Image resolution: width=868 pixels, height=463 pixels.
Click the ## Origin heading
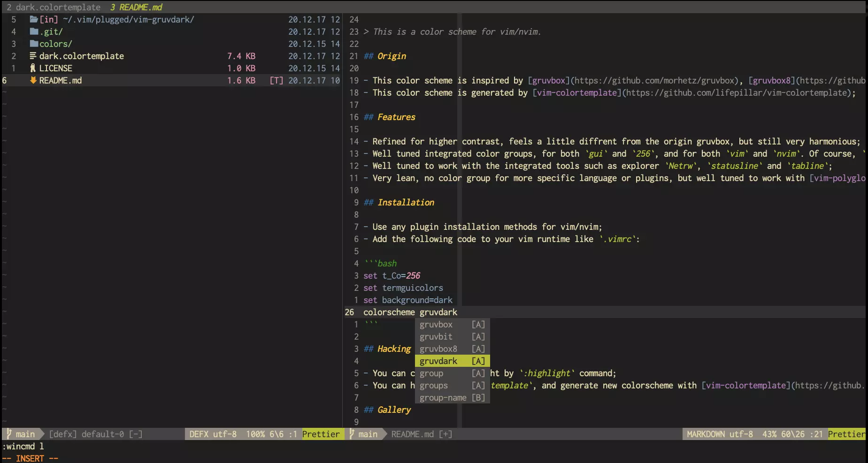(x=385, y=56)
